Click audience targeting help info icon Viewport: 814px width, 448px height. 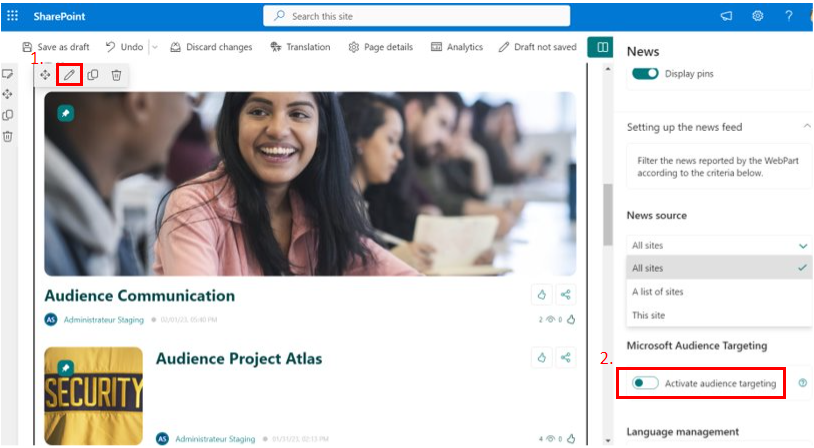point(803,383)
